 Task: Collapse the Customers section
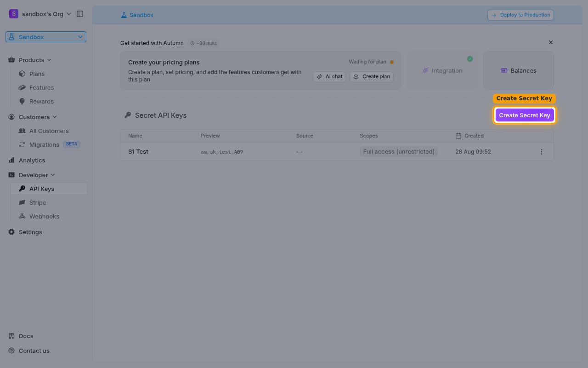(x=33, y=117)
